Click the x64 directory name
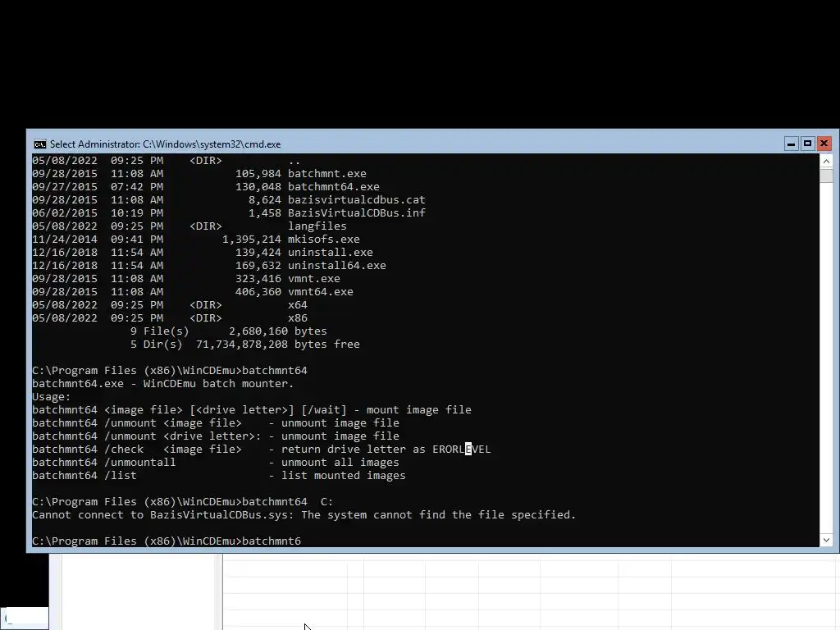Image resolution: width=840 pixels, height=630 pixels. 297,305
